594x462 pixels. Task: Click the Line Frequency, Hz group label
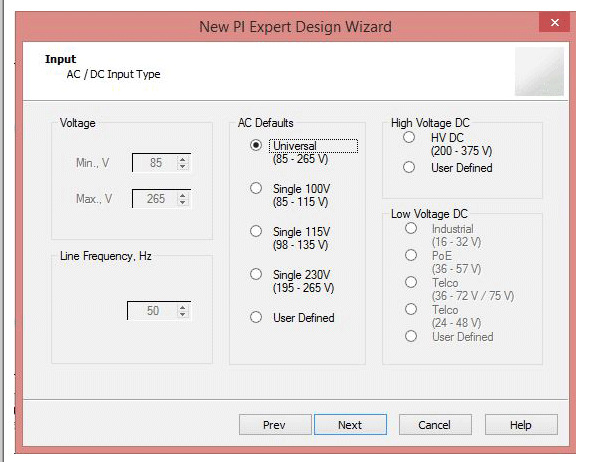tap(106, 256)
